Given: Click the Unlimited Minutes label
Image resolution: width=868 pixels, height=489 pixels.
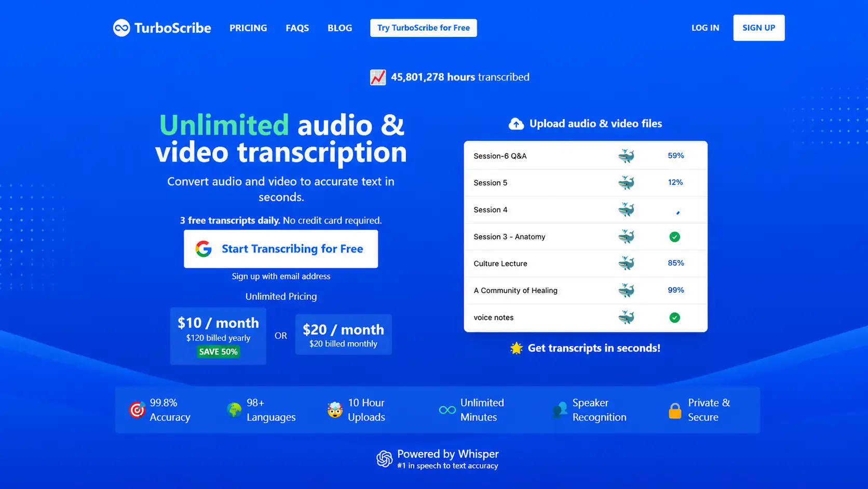Looking at the screenshot, I should click(x=482, y=410).
